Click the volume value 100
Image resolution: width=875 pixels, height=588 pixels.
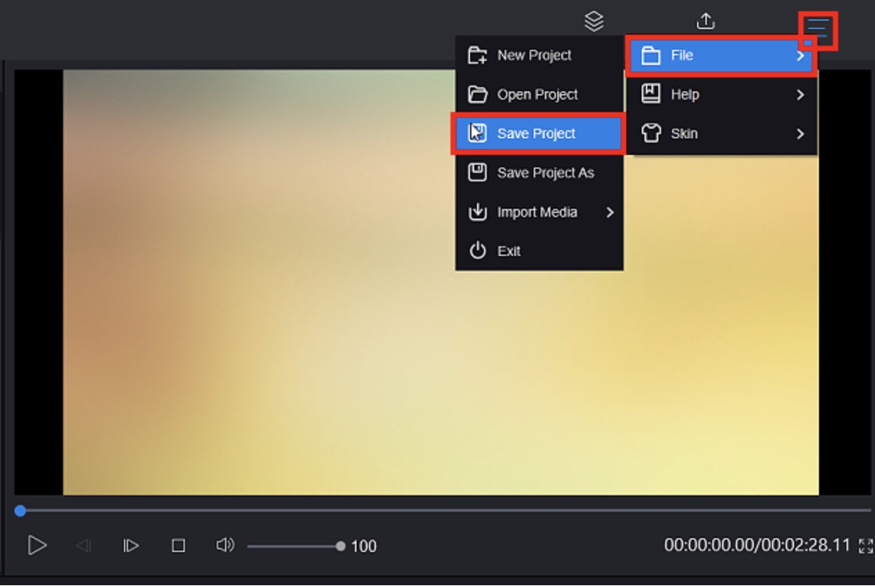coord(364,546)
